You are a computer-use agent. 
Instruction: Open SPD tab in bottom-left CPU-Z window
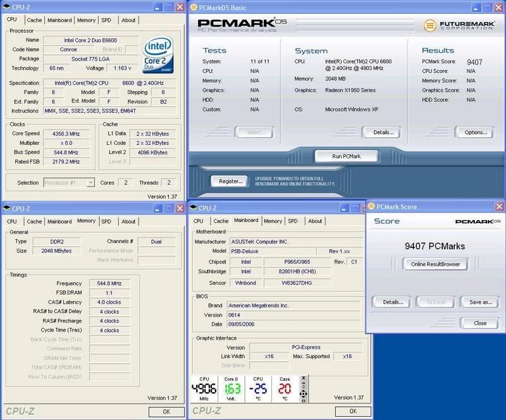coord(106,221)
